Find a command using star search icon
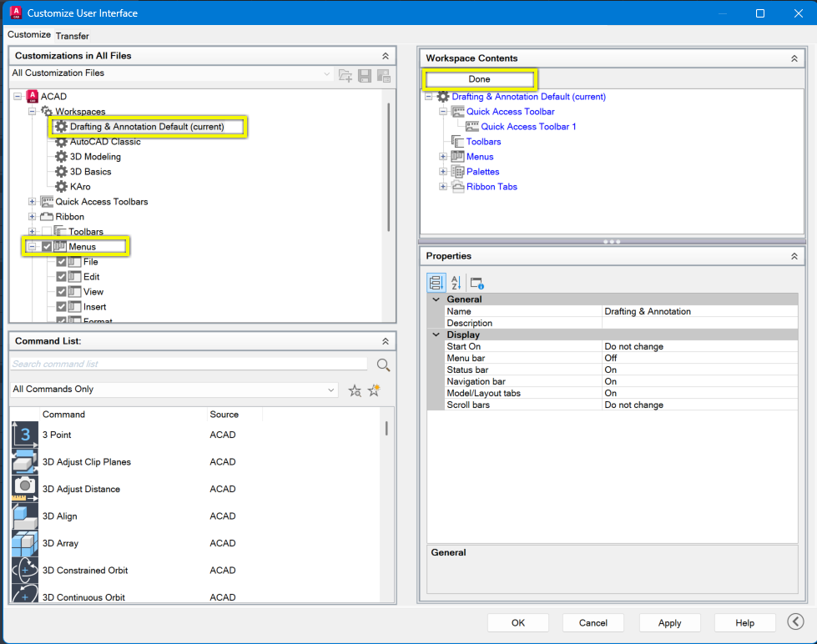The image size is (817, 644). pyautogui.click(x=355, y=389)
